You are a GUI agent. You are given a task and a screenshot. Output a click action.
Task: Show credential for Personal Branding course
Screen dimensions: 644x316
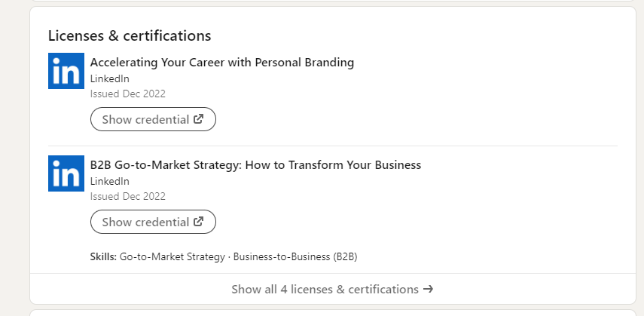[x=153, y=119]
